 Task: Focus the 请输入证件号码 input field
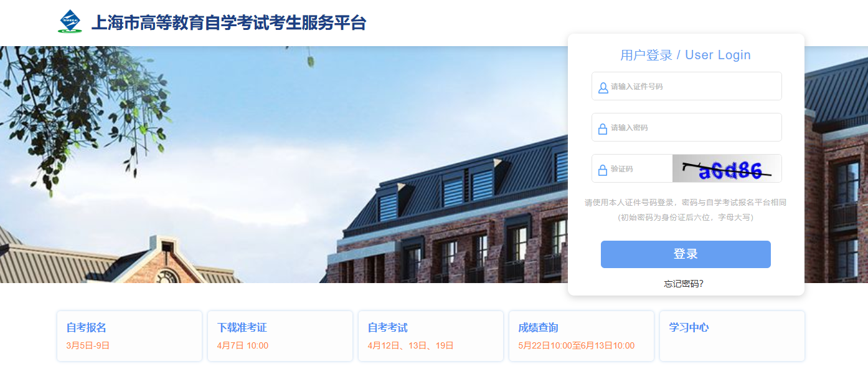(x=686, y=86)
